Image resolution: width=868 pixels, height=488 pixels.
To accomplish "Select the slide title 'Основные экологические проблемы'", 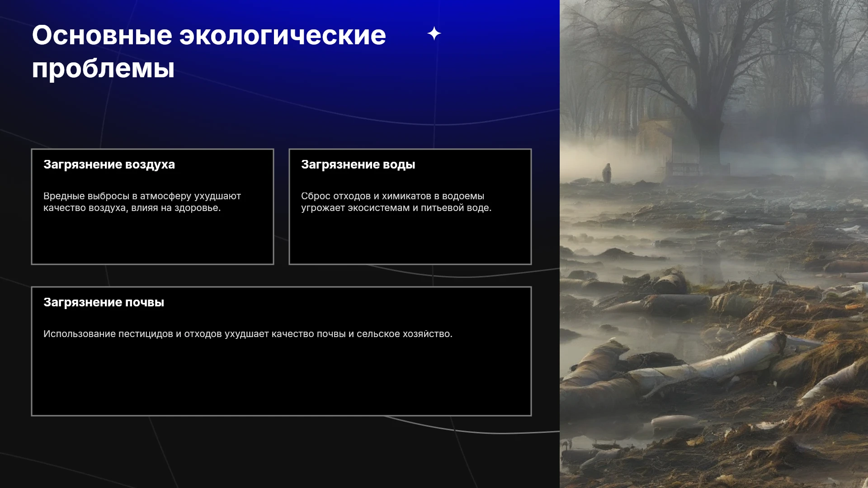I will (x=209, y=52).
